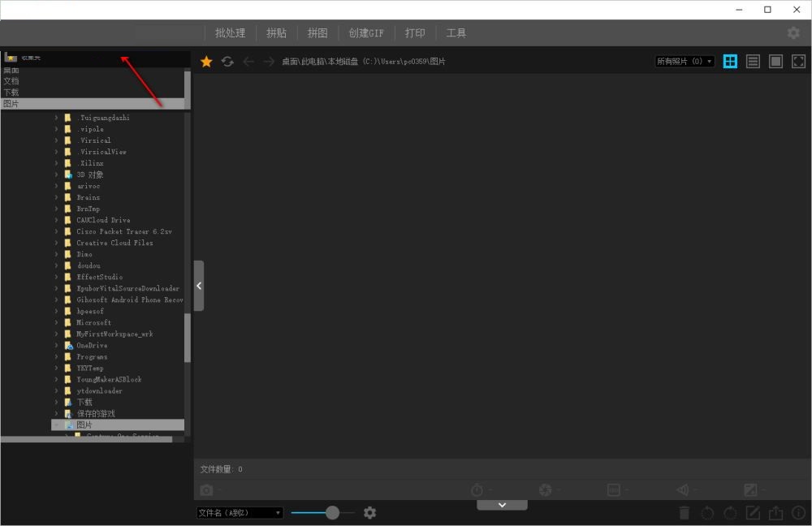Viewport: 812px width, 526px height.
Task: Rotate photo counterclockwise
Action: point(707,512)
